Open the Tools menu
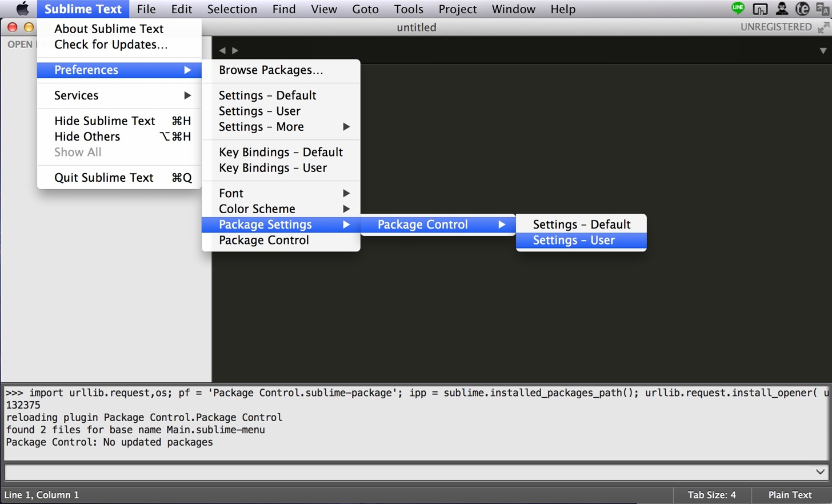Viewport: 832px width, 504px height. click(409, 9)
